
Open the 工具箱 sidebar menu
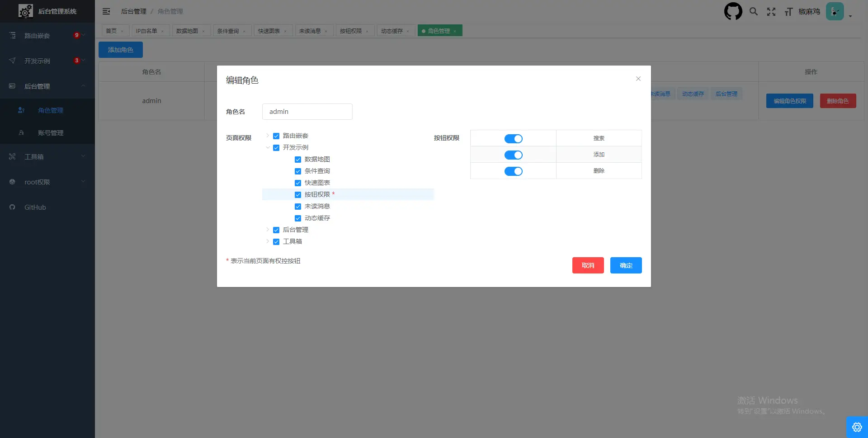(47, 157)
